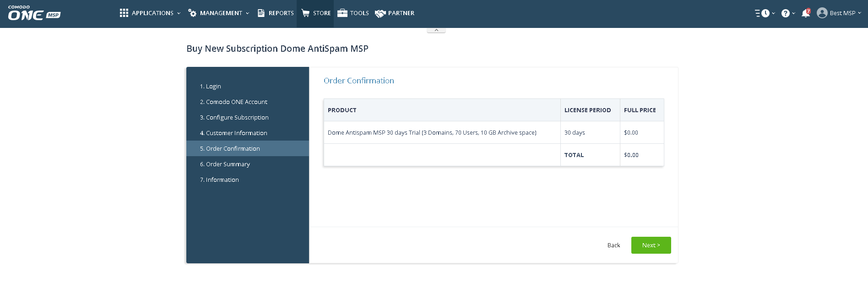Image resolution: width=868 pixels, height=294 pixels.
Task: Open the Tools menu item
Action: (353, 13)
